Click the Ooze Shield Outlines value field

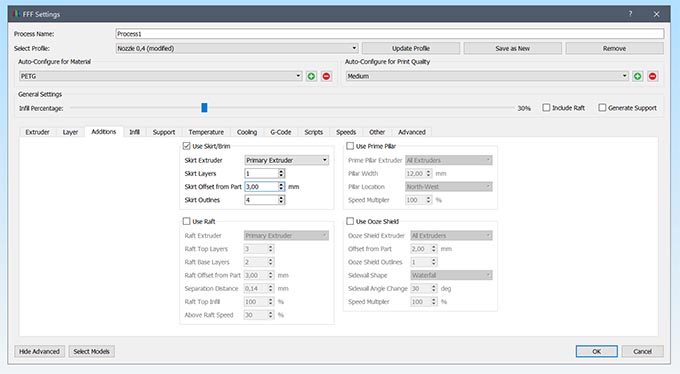click(420, 262)
